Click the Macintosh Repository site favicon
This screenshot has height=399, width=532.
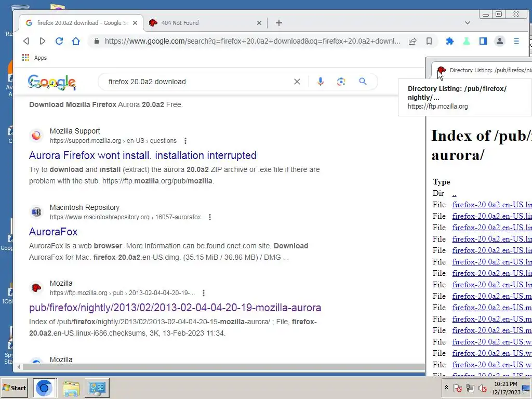click(x=36, y=212)
